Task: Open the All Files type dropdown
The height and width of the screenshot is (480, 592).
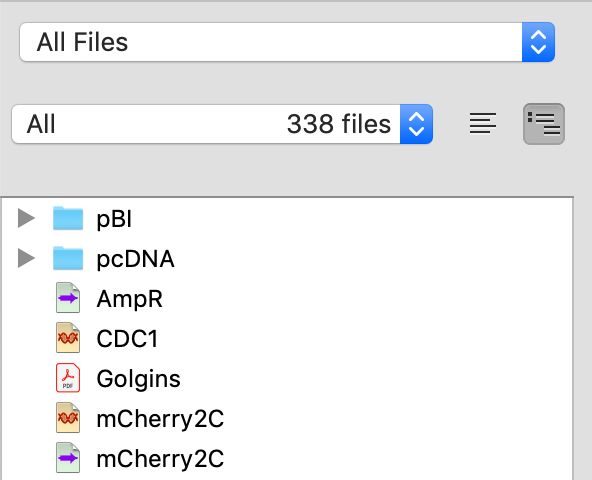Action: tap(287, 42)
